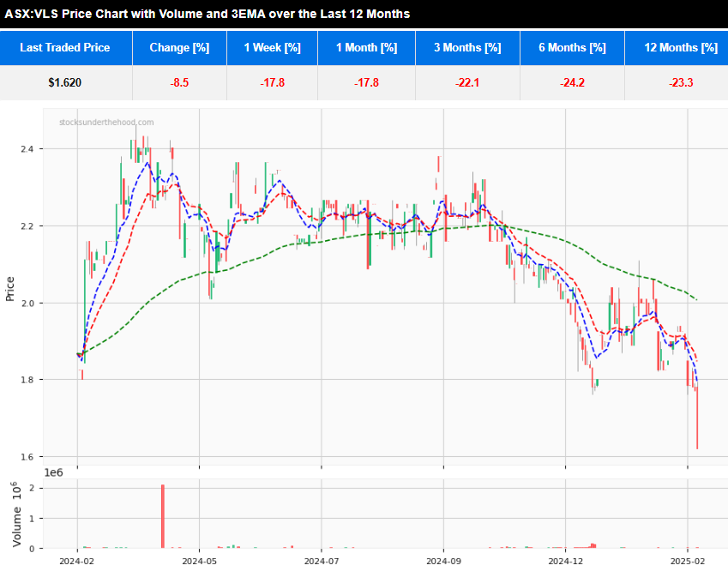Image resolution: width=728 pixels, height=571 pixels.
Task: Select the -24.2 six-month change value
Action: point(572,82)
